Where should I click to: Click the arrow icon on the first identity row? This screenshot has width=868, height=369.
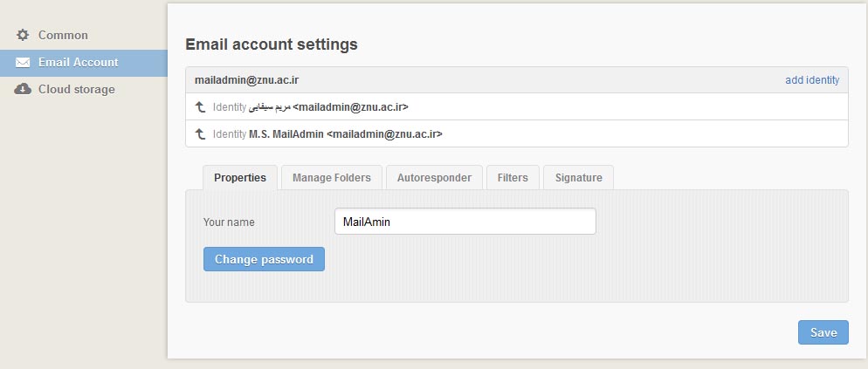coord(200,106)
